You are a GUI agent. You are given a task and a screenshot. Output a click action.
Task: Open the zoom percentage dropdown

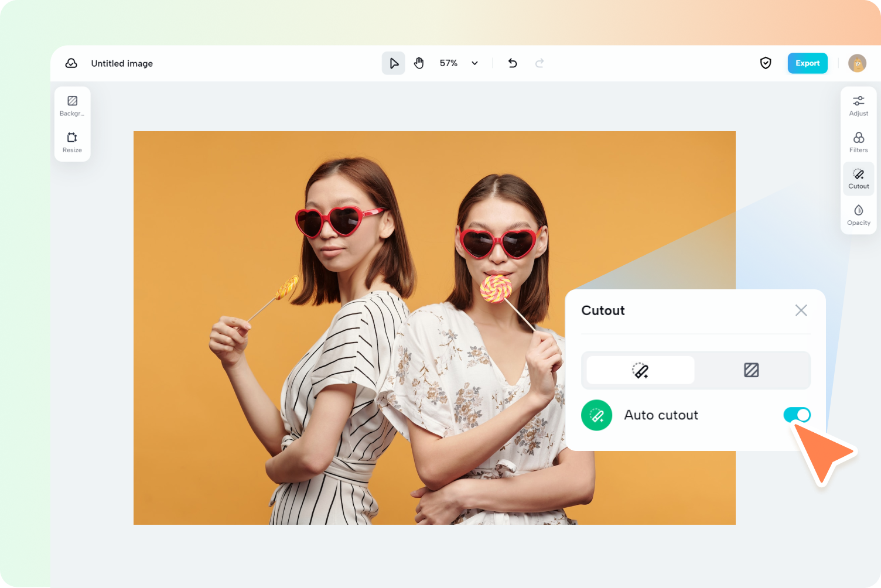click(474, 63)
